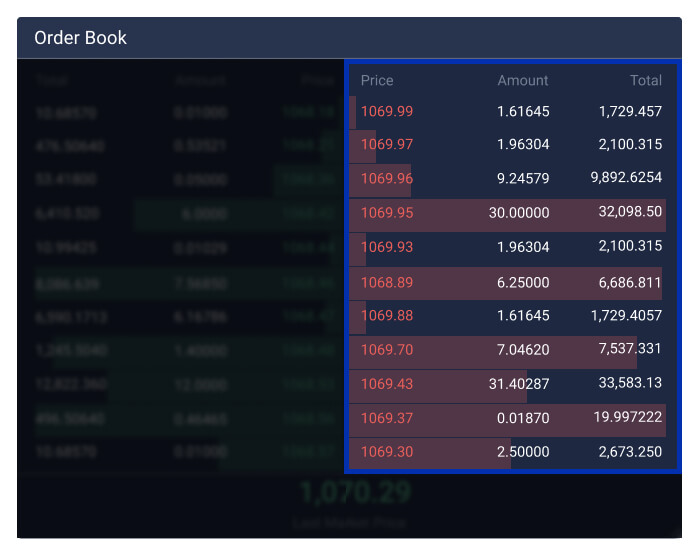Click the 6.25000 amount value
The width and height of the screenshot is (700, 557).
tap(523, 283)
